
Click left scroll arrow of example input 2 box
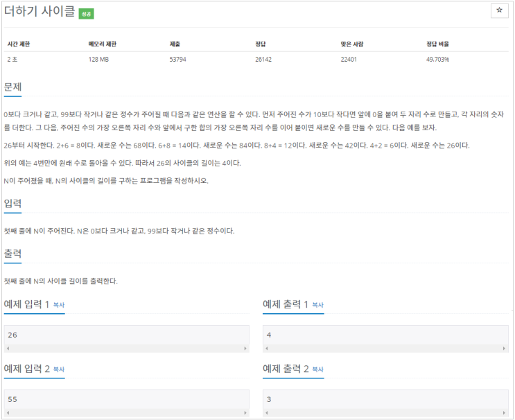point(8,413)
